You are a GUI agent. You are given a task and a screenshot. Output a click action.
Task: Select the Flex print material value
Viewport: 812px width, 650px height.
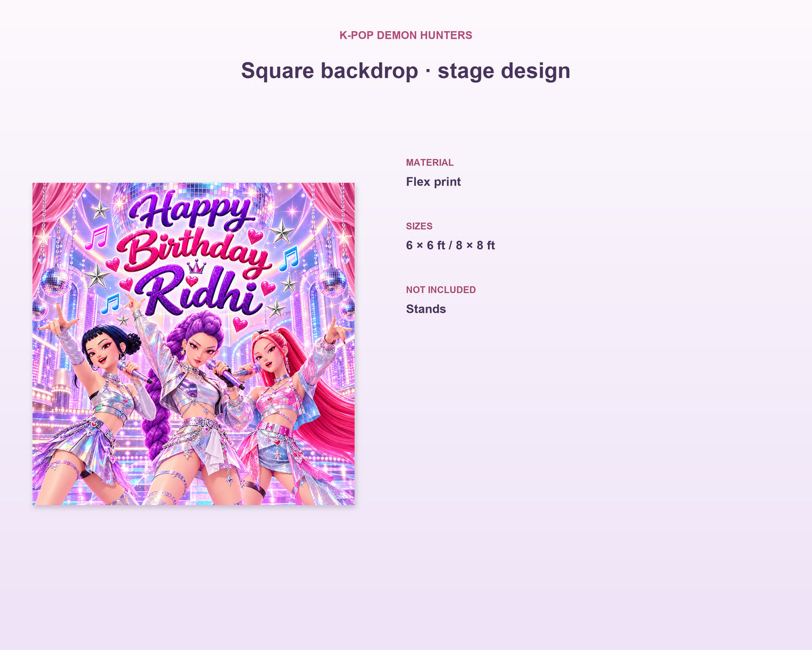pos(433,181)
